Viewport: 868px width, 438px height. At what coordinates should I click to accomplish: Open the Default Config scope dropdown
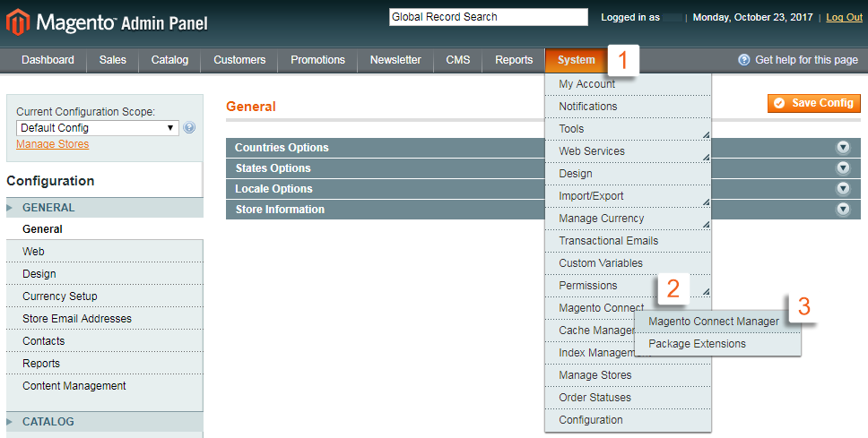pyautogui.click(x=98, y=128)
